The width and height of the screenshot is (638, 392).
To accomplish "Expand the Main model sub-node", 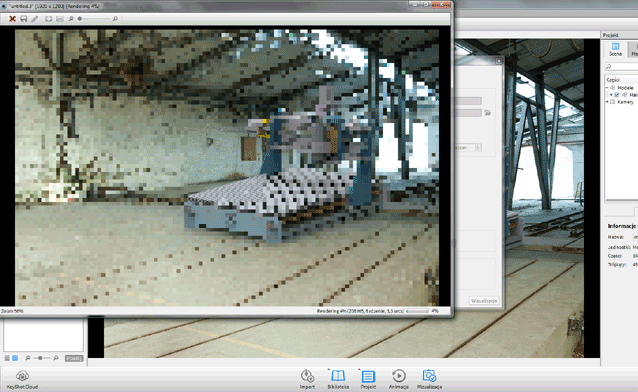I will click(x=611, y=95).
